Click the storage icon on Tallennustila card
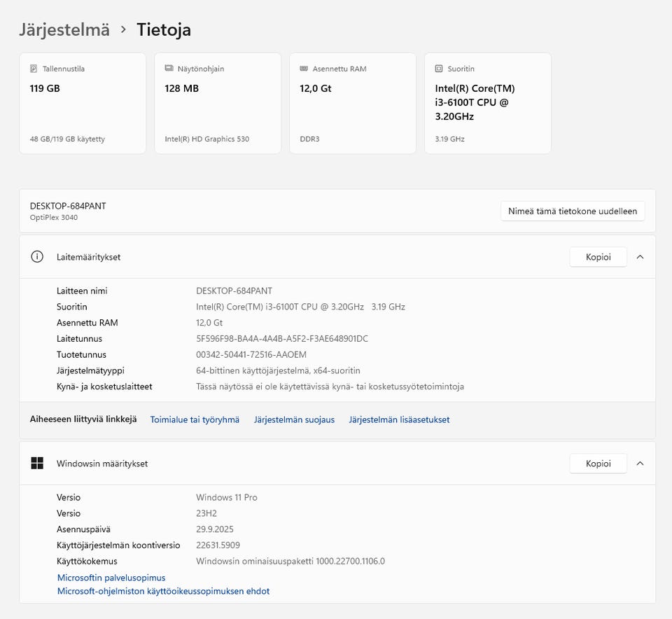Viewport: 672px width, 619px height. tap(34, 69)
